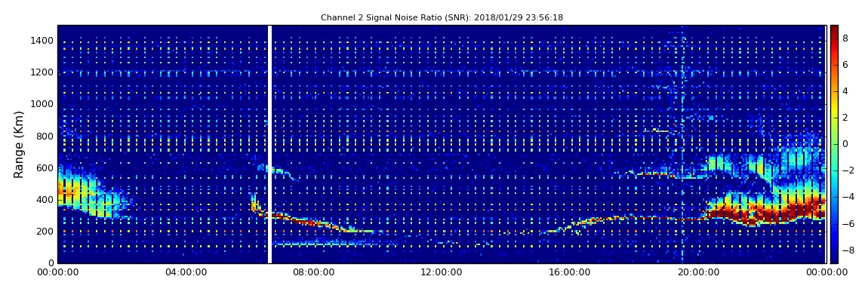Click the 12:00:00 time axis label

tap(441, 272)
